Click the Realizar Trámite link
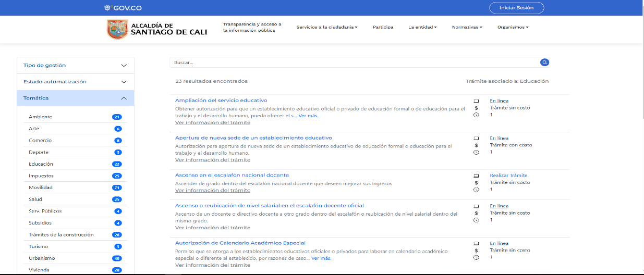Viewport: 644px width, 275px height. click(x=508, y=176)
